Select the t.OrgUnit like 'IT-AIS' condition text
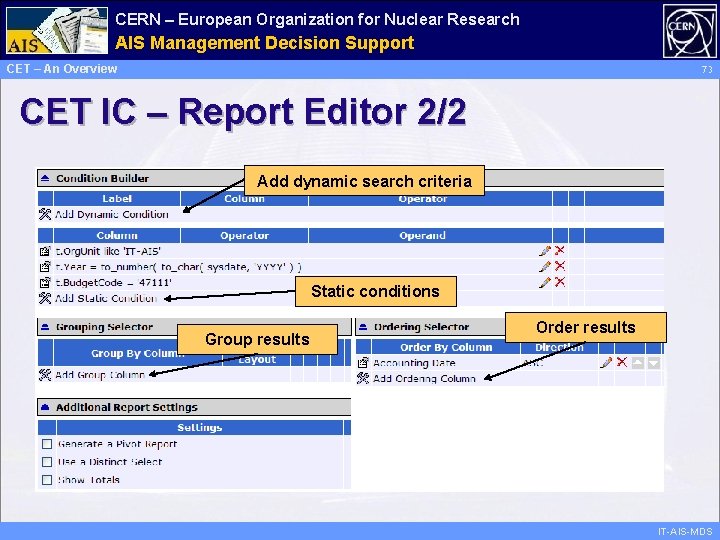This screenshot has width=720, height=540. pos(108,251)
